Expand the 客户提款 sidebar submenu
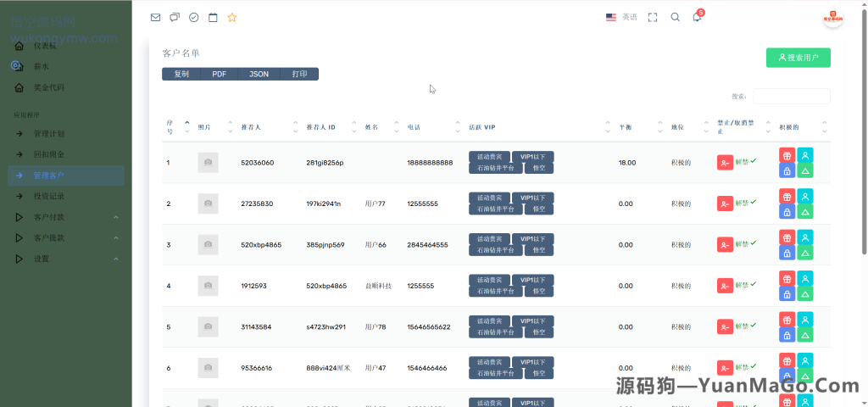Screen dimensions: 868x407 (x=66, y=237)
